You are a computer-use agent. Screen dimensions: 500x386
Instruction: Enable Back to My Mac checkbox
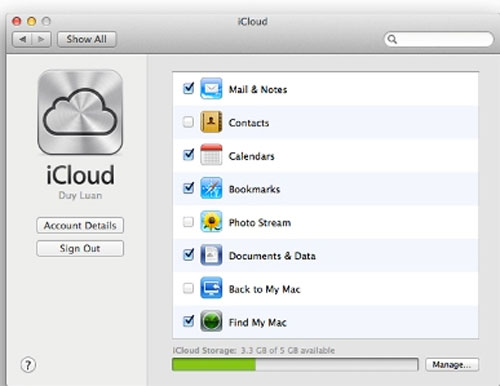[188, 288]
